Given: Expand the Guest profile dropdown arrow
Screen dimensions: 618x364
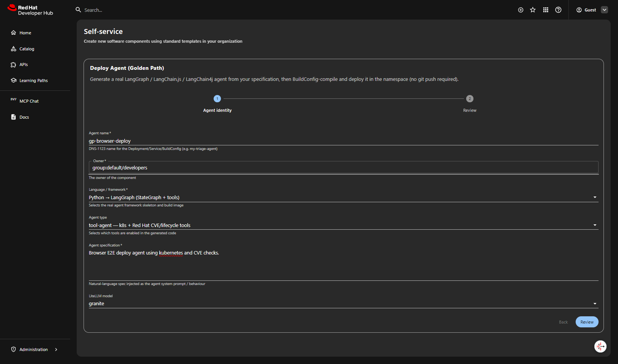Looking at the screenshot, I should 605,10.
